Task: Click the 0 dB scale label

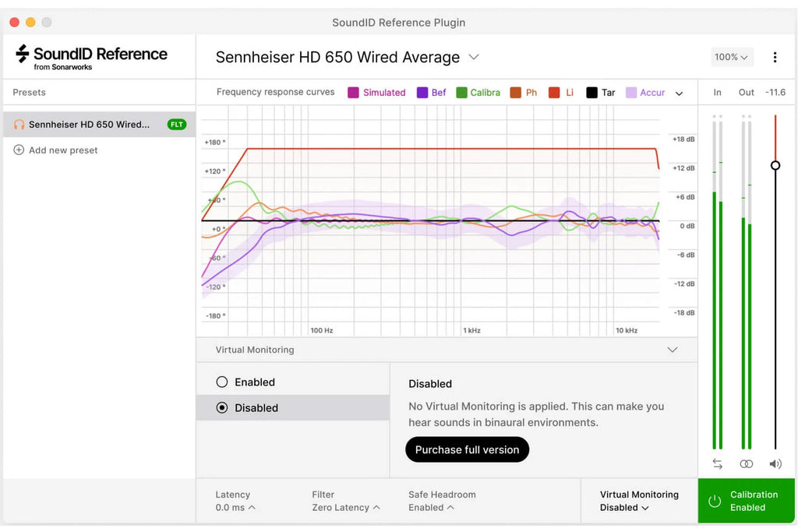Action: tap(687, 226)
